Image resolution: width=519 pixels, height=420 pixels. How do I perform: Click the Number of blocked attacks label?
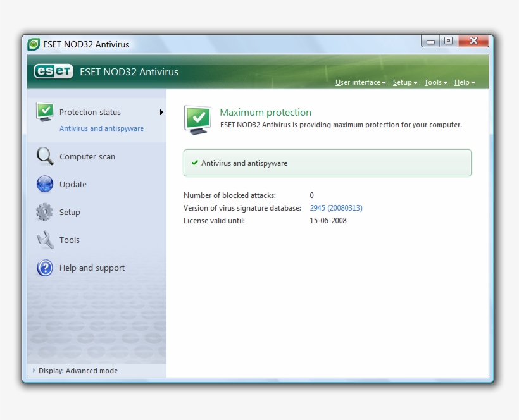pos(230,195)
